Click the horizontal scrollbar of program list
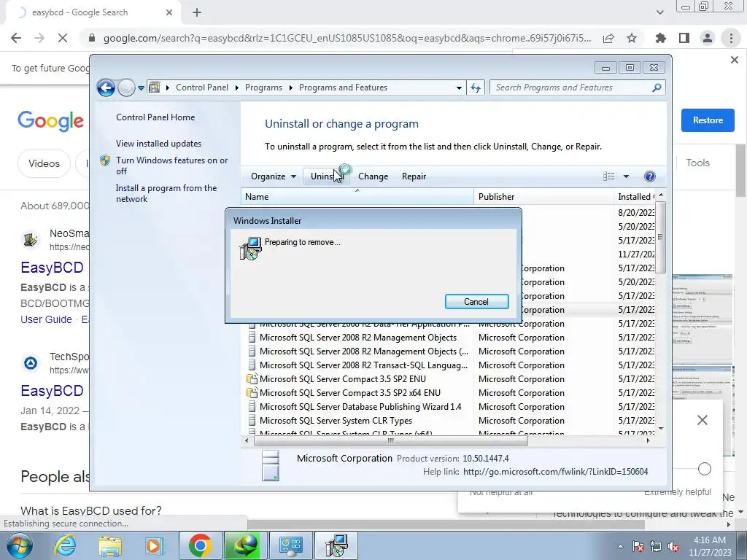The height and width of the screenshot is (560, 747). click(x=391, y=441)
